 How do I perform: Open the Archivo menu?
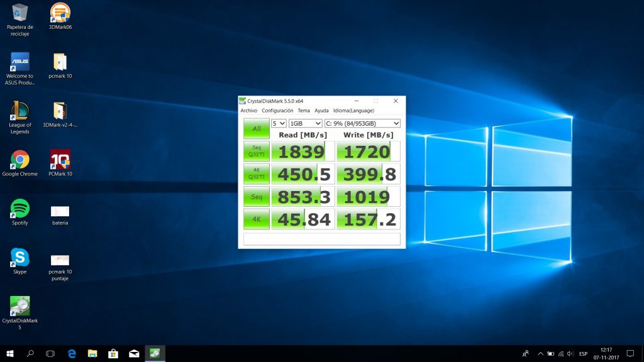(x=248, y=111)
